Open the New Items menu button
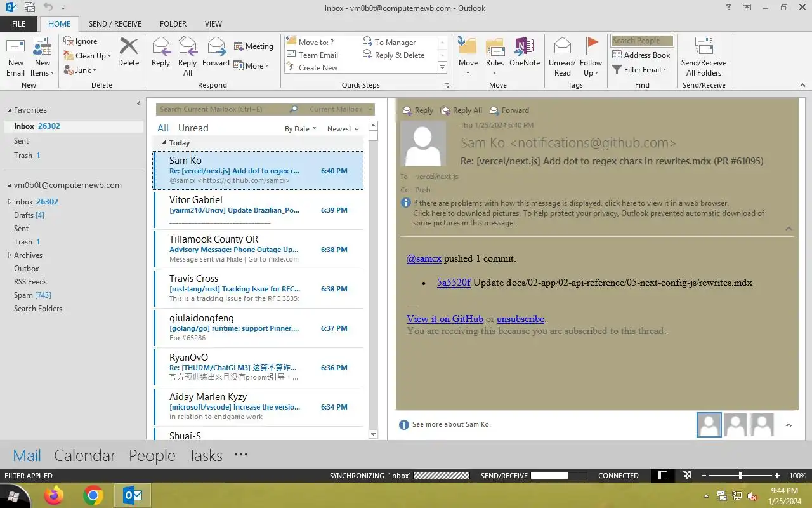Viewport: 812px width, 508px height. 43,57
